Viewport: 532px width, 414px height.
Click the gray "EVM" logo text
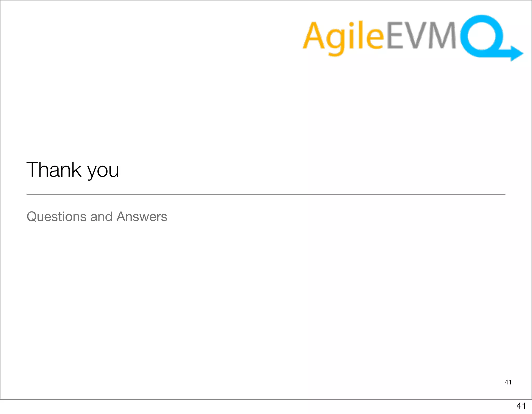pos(421,35)
